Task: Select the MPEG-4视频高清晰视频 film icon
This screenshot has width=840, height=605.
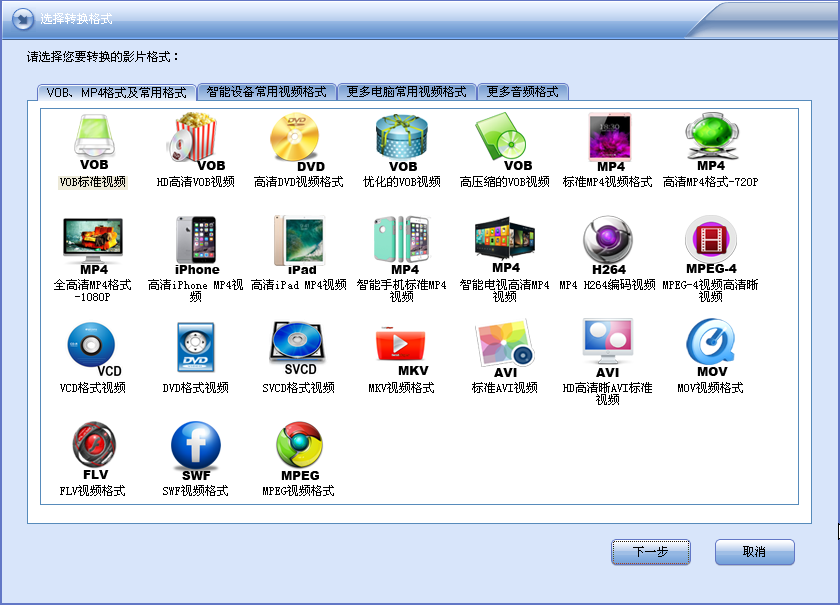Action: click(x=711, y=245)
